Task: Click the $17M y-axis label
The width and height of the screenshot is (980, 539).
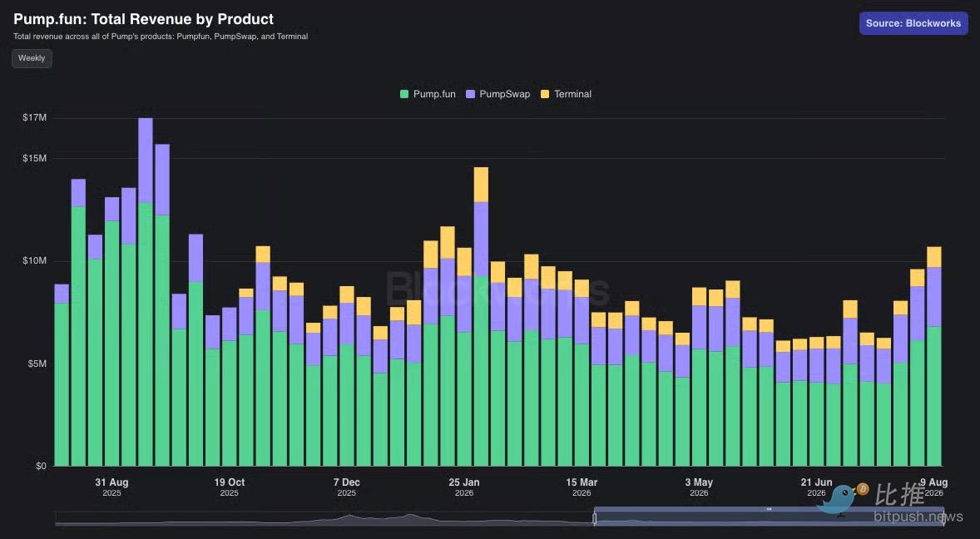Action: pyautogui.click(x=34, y=117)
